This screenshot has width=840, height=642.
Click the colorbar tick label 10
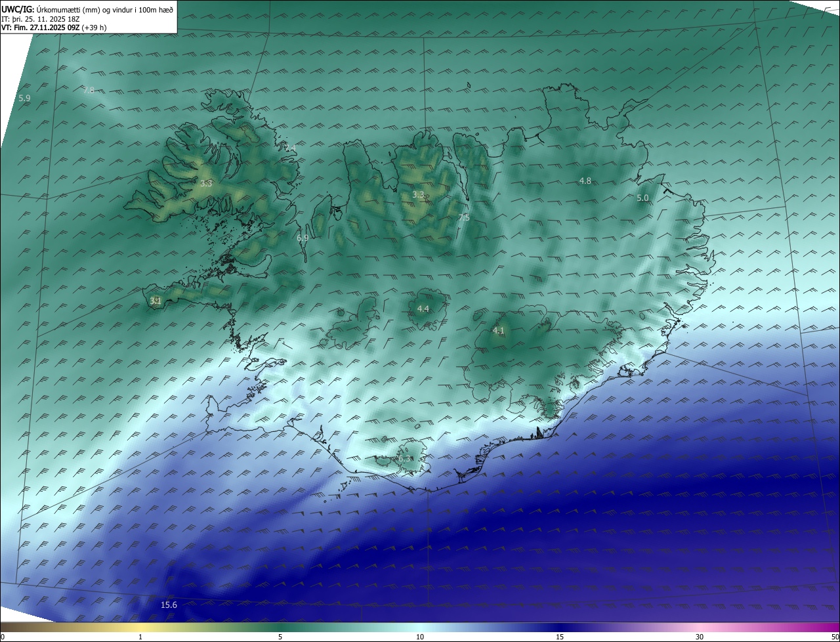420,637
